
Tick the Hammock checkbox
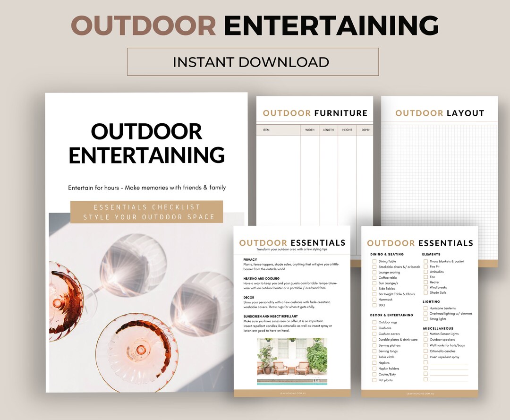click(374, 300)
